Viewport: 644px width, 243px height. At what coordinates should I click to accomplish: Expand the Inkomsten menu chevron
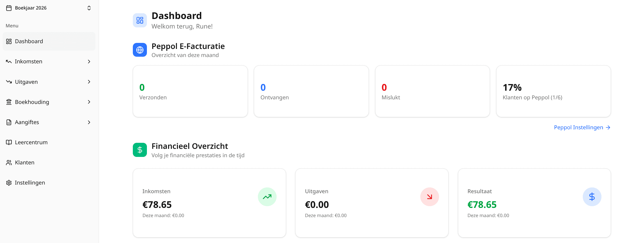(89, 61)
